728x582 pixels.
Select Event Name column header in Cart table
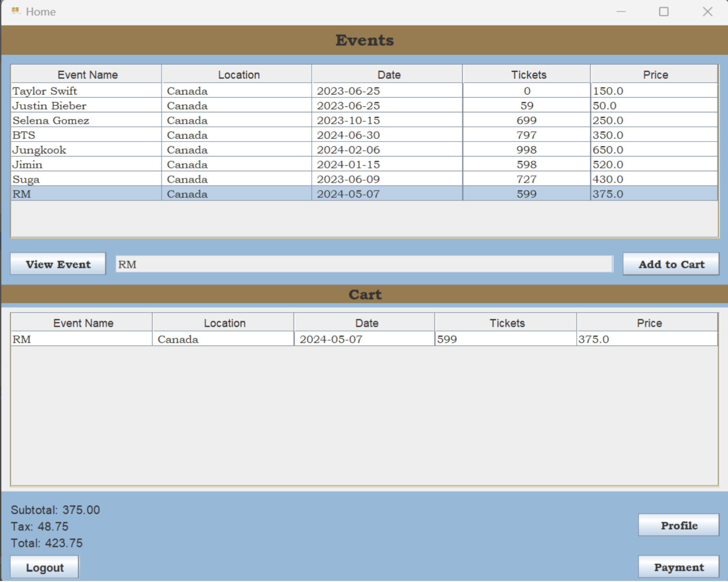click(82, 323)
